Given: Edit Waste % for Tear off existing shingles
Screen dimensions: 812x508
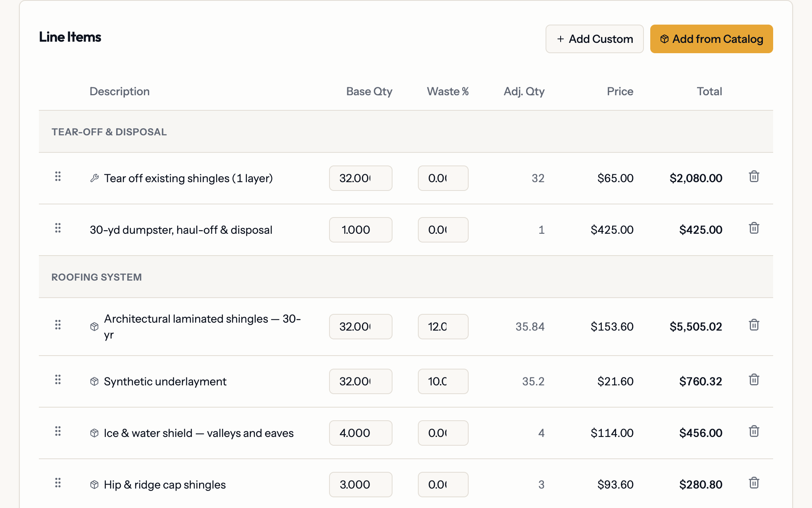Looking at the screenshot, I should pos(443,178).
